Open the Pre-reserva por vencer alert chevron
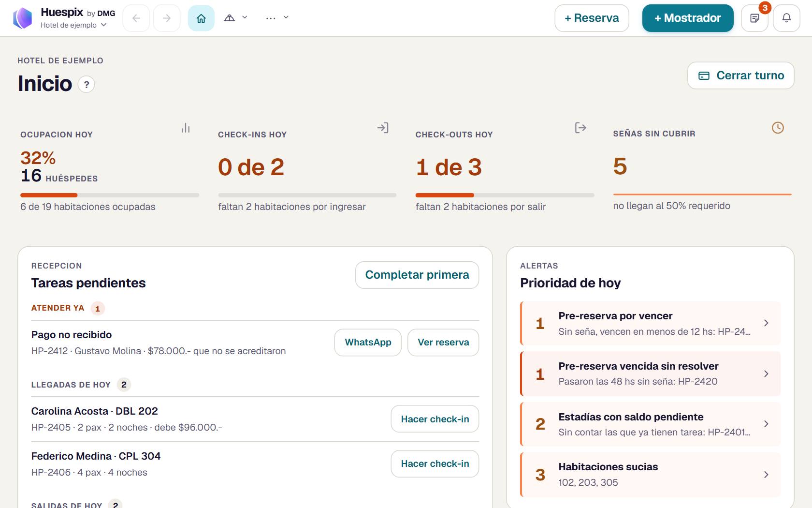The height and width of the screenshot is (508, 812). (x=766, y=323)
